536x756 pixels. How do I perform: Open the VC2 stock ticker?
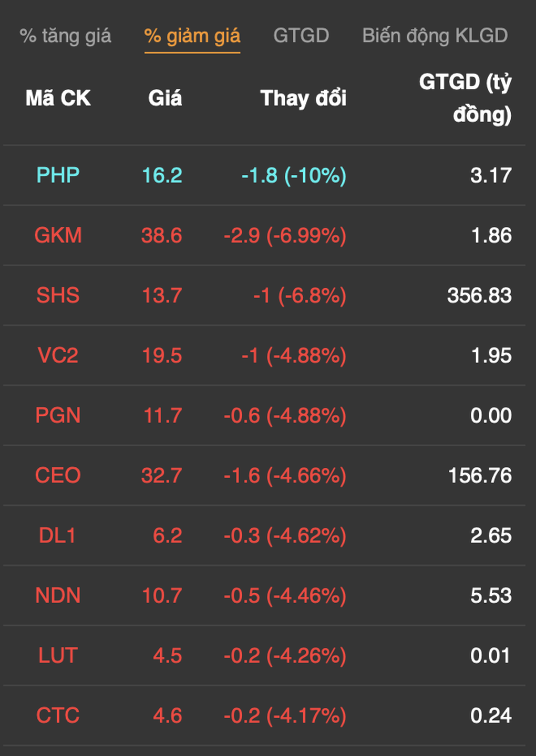coord(58,355)
